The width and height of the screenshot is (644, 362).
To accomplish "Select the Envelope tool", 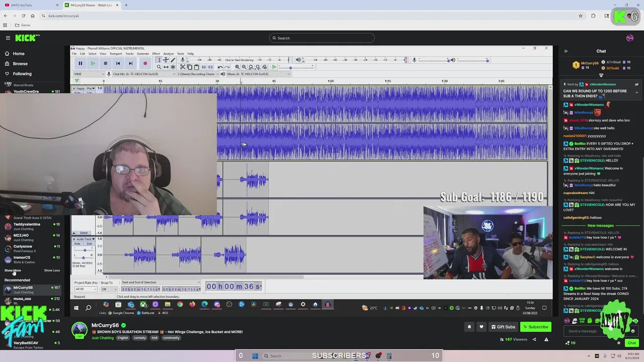I will coord(166,60).
